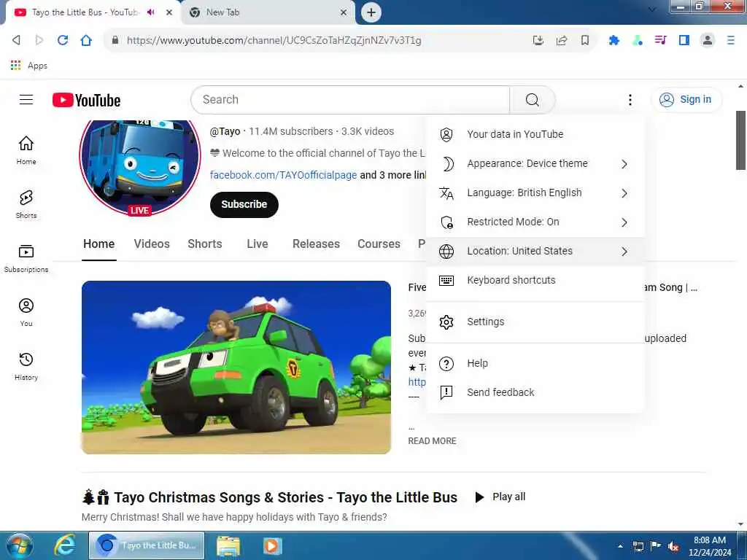The width and height of the screenshot is (747, 560).
Task: Go forward with the browser forward arrow
Action: [x=39, y=40]
